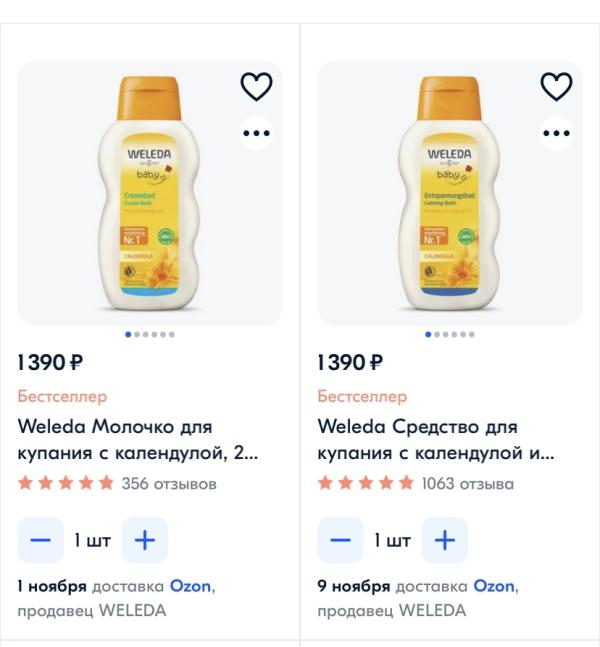Viewport: 600px width, 647px height.
Task: Click star rating of Weleda Средство
Action: pyautogui.click(x=366, y=484)
